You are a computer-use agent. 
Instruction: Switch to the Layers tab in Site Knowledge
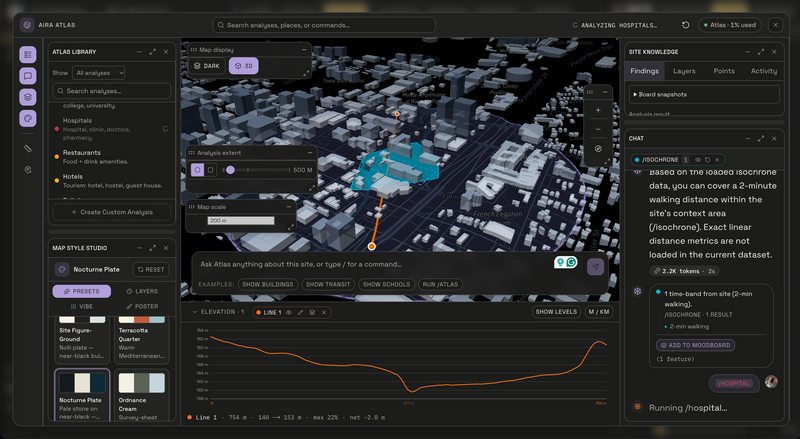click(684, 71)
